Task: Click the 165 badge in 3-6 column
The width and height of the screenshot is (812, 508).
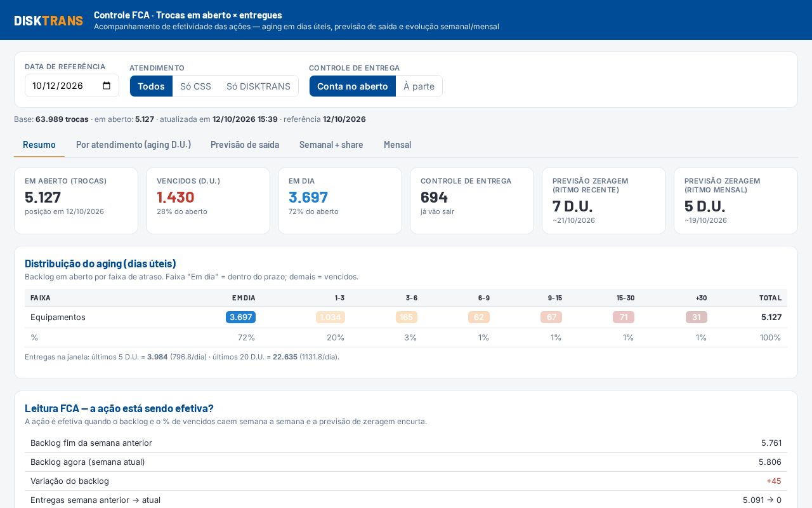Action: pyautogui.click(x=407, y=317)
